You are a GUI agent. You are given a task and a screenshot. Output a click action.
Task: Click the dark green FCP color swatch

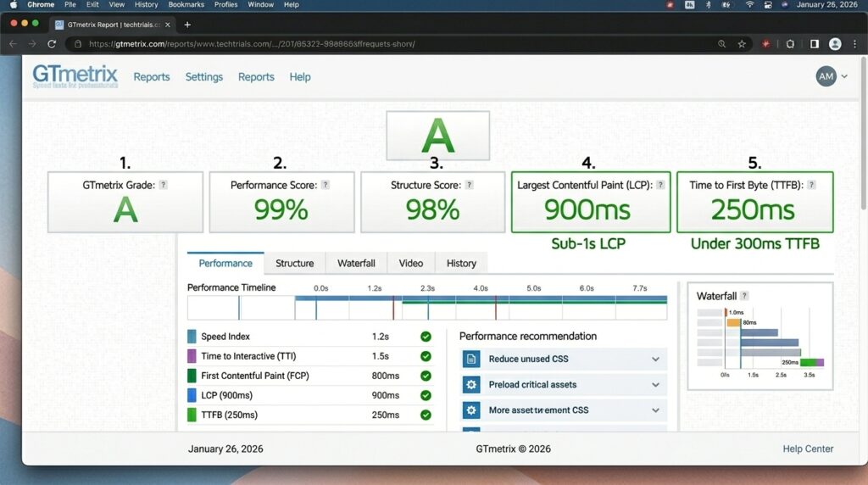point(192,376)
